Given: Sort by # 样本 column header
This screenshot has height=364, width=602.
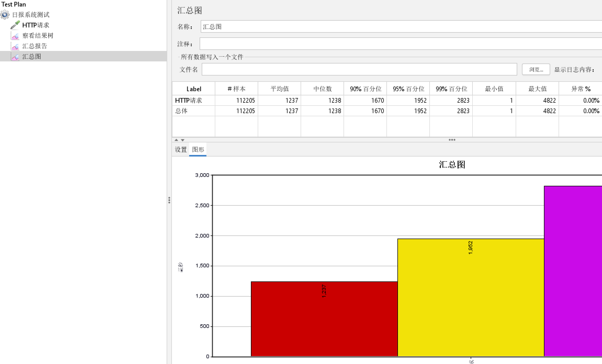Looking at the screenshot, I should pyautogui.click(x=237, y=89).
